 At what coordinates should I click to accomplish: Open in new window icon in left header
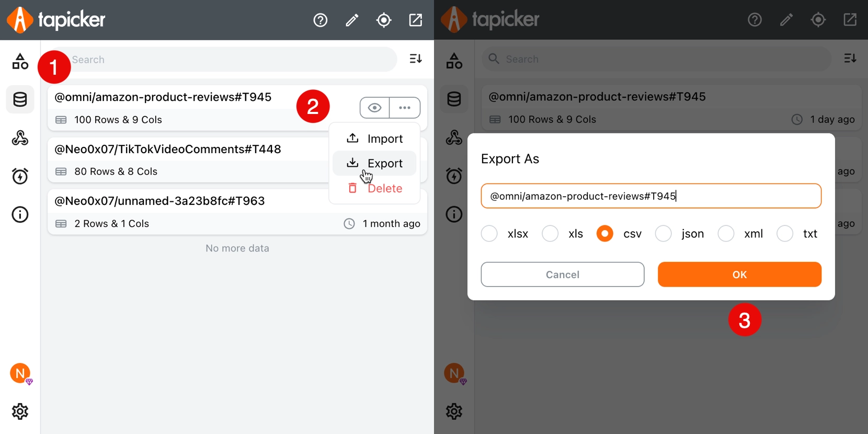[416, 20]
